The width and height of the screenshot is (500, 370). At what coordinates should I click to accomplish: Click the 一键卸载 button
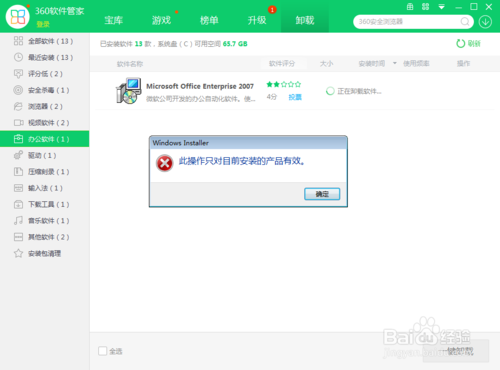456,351
